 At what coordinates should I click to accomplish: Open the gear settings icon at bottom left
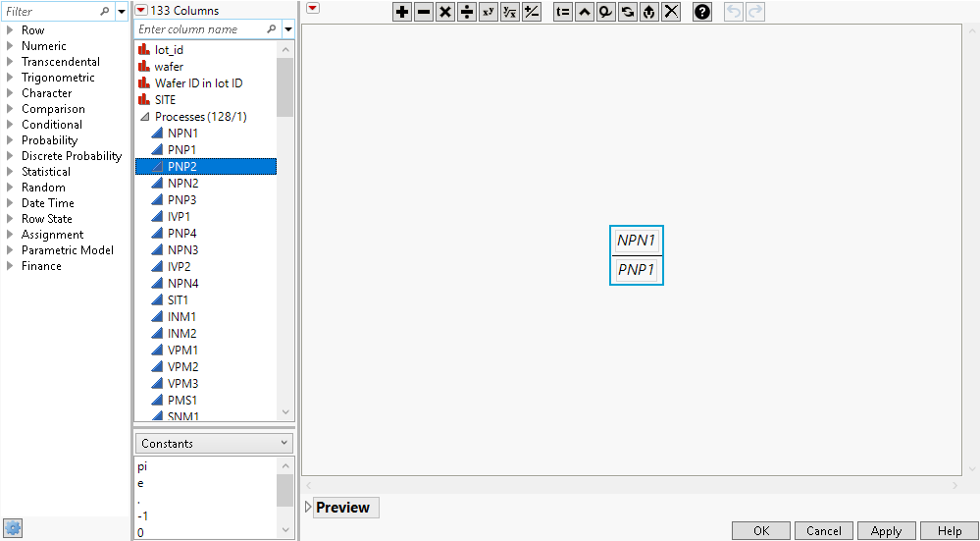[13, 527]
